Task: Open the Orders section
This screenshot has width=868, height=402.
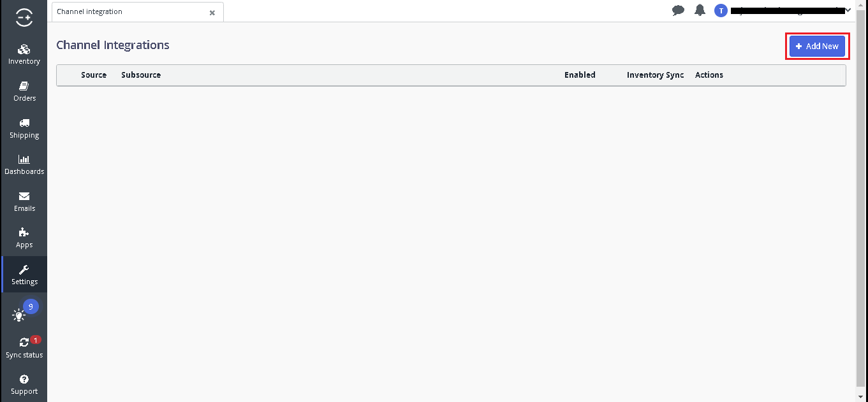Action: (24, 92)
